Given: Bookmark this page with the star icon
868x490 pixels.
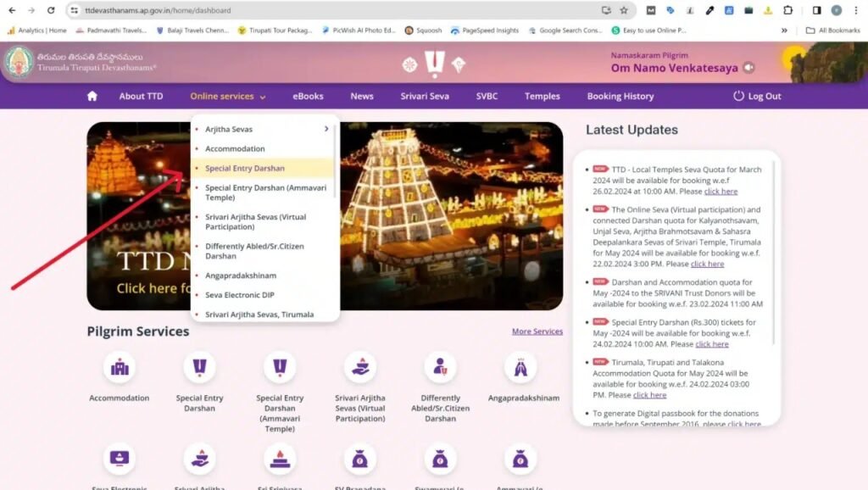Looking at the screenshot, I should point(624,10).
